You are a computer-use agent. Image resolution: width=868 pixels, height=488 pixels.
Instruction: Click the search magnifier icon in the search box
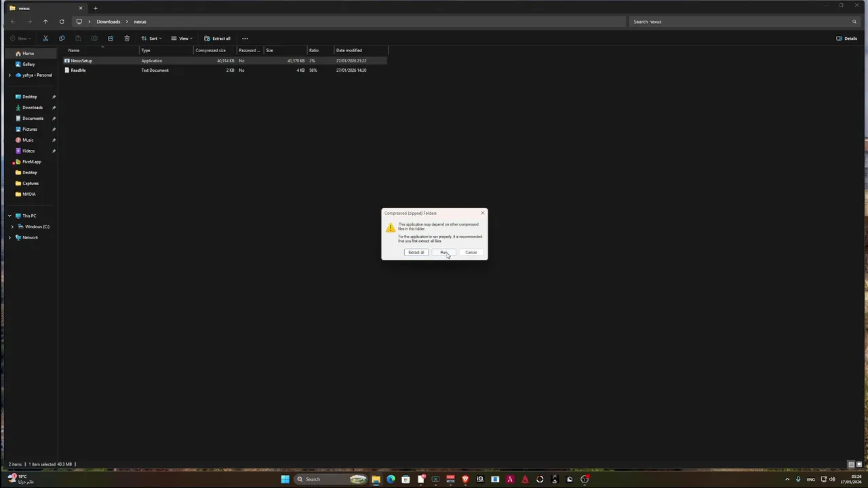854,22
